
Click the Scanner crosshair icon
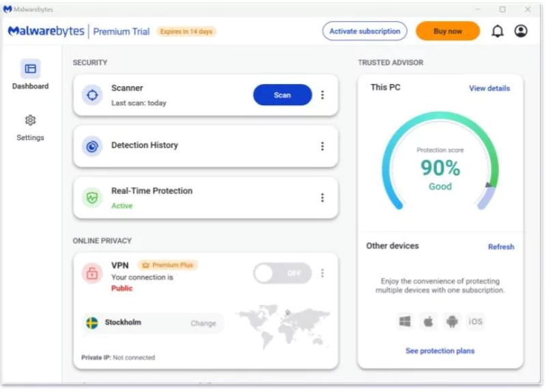pyautogui.click(x=92, y=95)
